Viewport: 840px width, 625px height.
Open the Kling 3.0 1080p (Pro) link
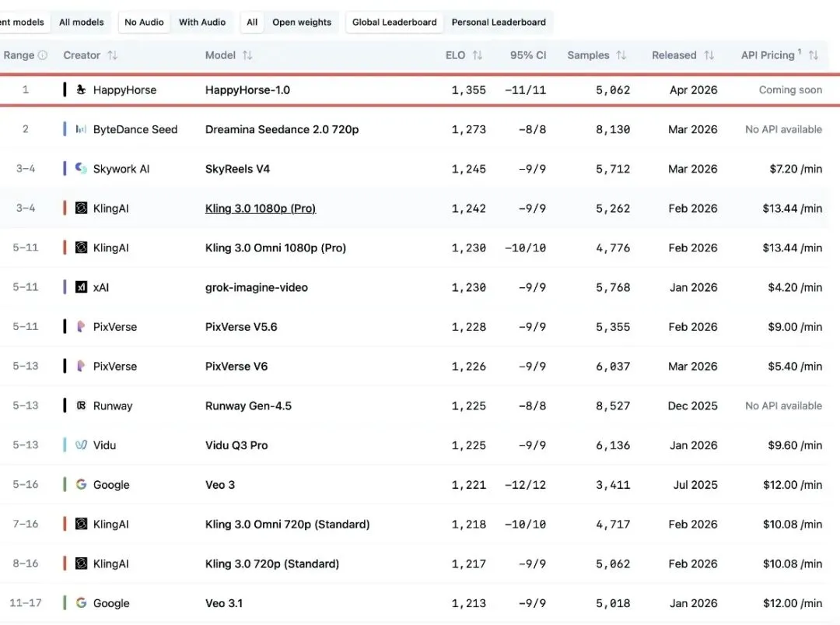261,209
